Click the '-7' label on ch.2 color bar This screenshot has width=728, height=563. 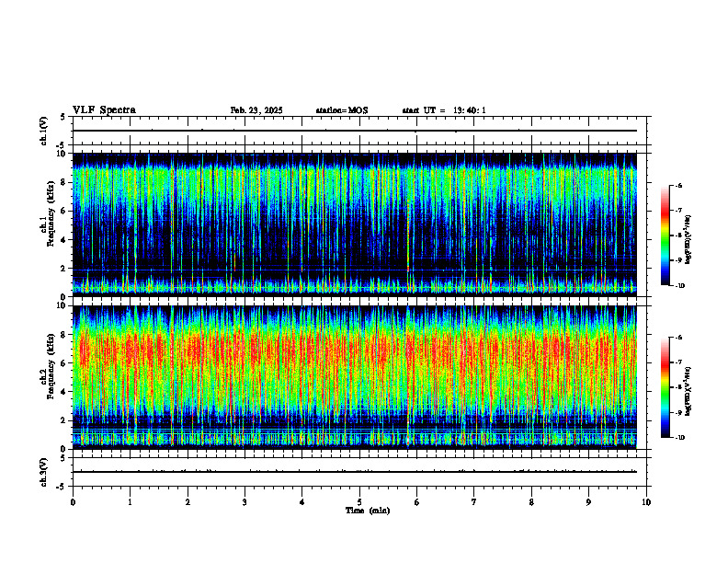click(678, 362)
